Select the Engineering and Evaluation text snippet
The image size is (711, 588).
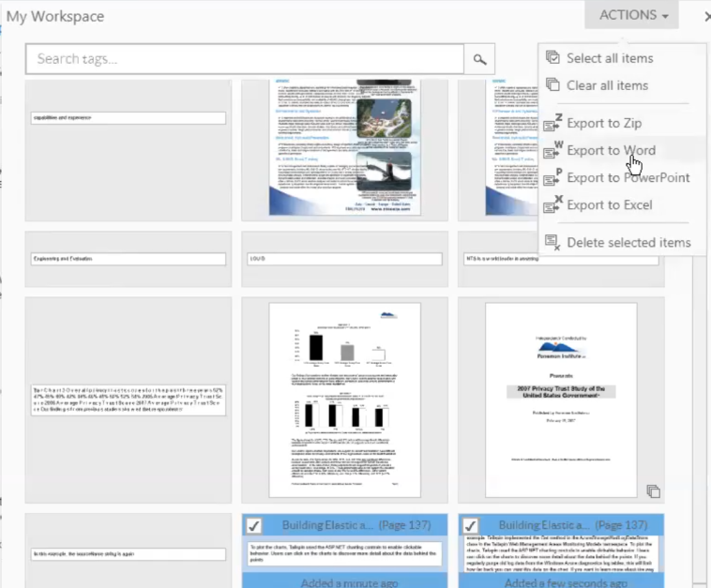pos(128,259)
